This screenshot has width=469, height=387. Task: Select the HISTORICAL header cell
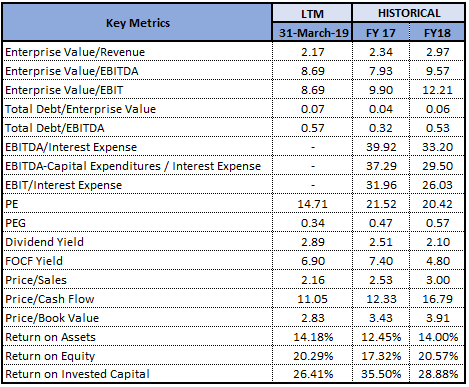click(x=409, y=13)
